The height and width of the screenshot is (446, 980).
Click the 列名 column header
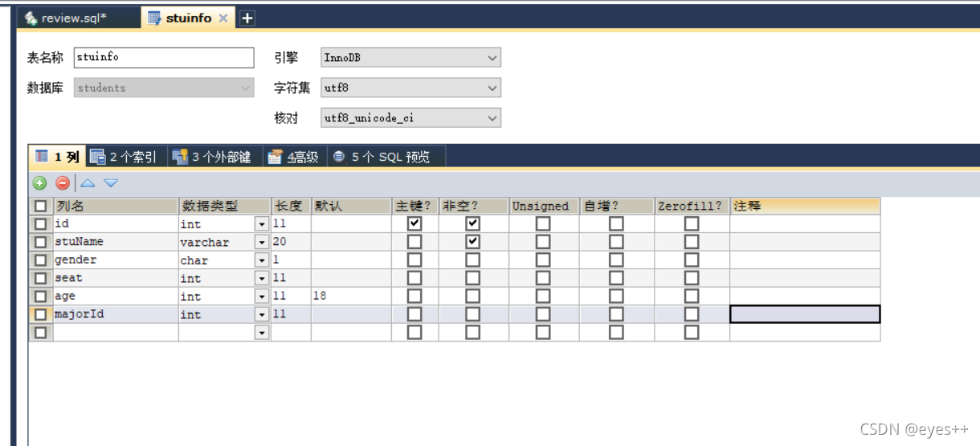pyautogui.click(x=116, y=206)
